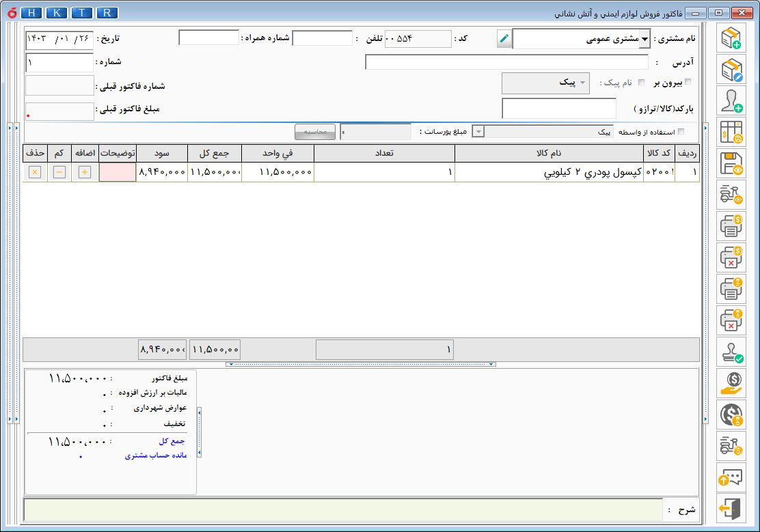Click the exit door icon
The height and width of the screenshot is (532, 760).
(731, 508)
